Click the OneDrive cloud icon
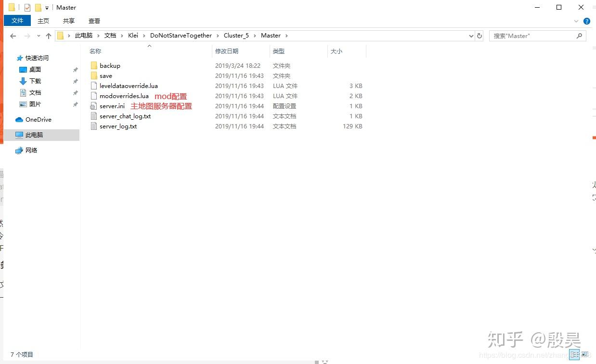This screenshot has height=364, width=596. click(19, 119)
